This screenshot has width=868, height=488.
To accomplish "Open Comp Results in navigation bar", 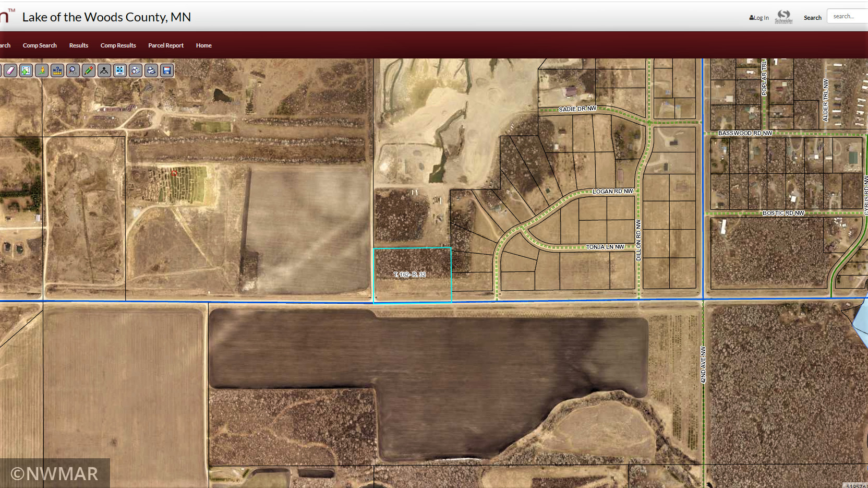I will pyautogui.click(x=118, y=45).
